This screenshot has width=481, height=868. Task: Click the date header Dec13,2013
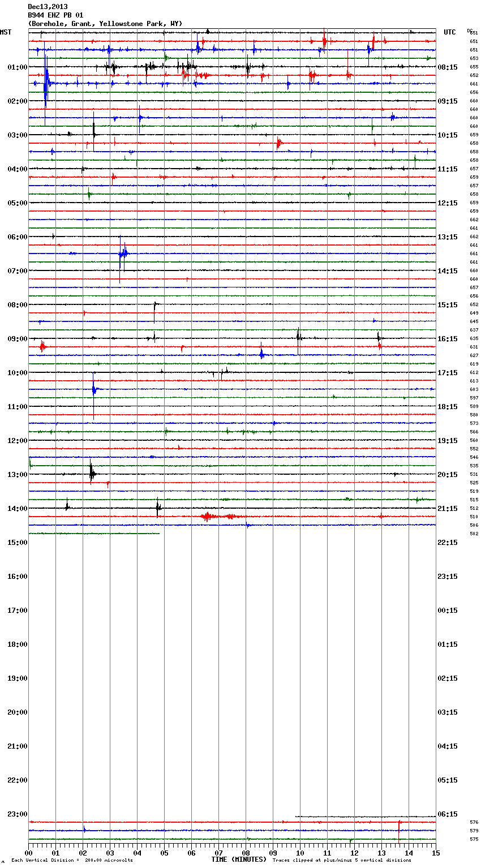click(48, 7)
